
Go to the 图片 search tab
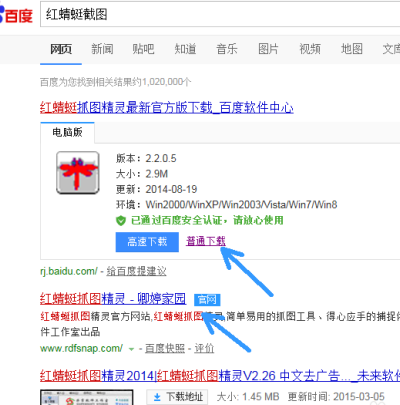268,49
